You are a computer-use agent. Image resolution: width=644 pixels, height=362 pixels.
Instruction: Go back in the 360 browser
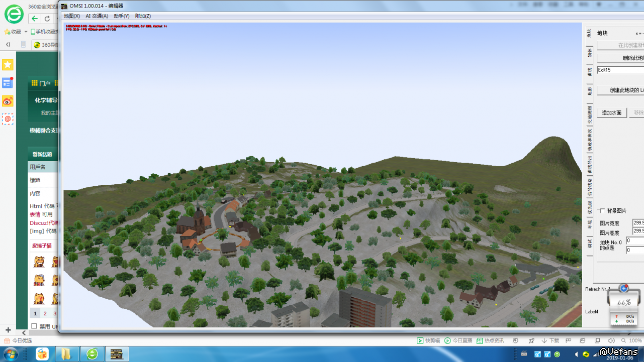coord(35,19)
